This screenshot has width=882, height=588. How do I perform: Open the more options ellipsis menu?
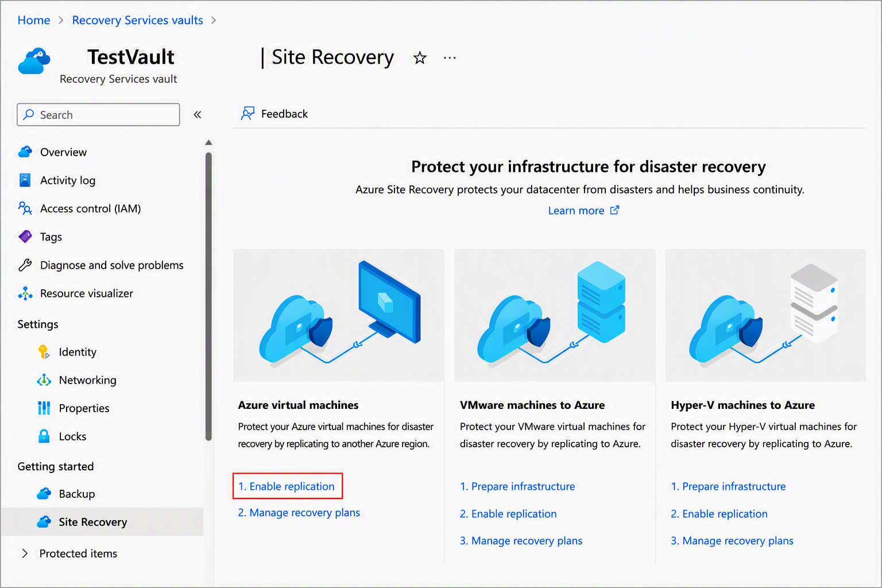click(x=450, y=58)
